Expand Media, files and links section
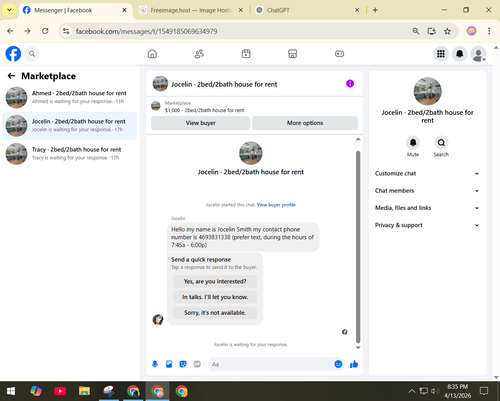 427,208
